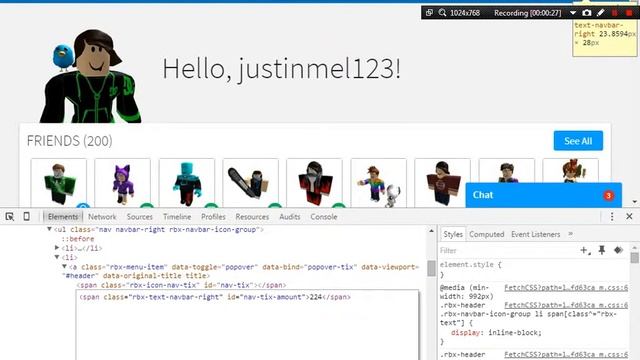
Task: Pause the screen recording
Action: pyautogui.click(x=615, y=13)
